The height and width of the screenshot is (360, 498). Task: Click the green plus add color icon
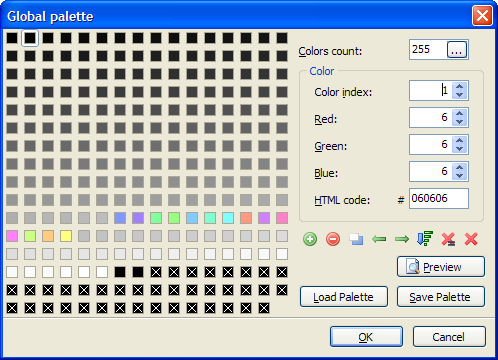[x=310, y=239]
